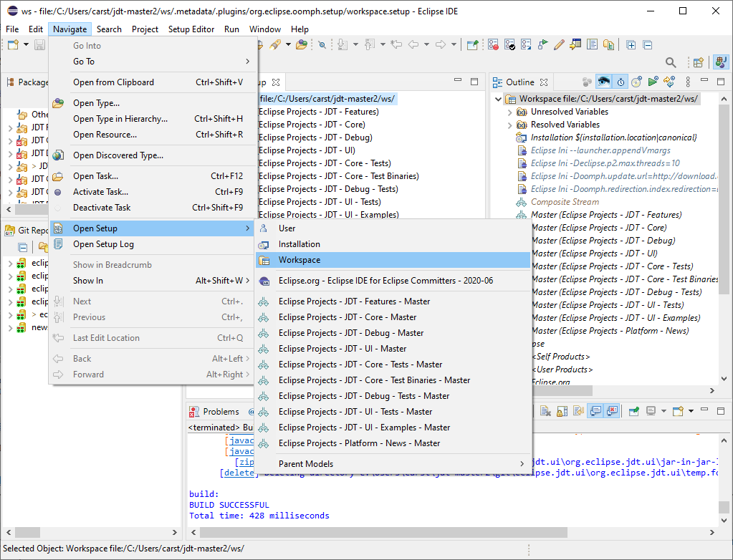Click the disc icon in Outline toolbar
The image size is (733, 560).
[x=636, y=82]
